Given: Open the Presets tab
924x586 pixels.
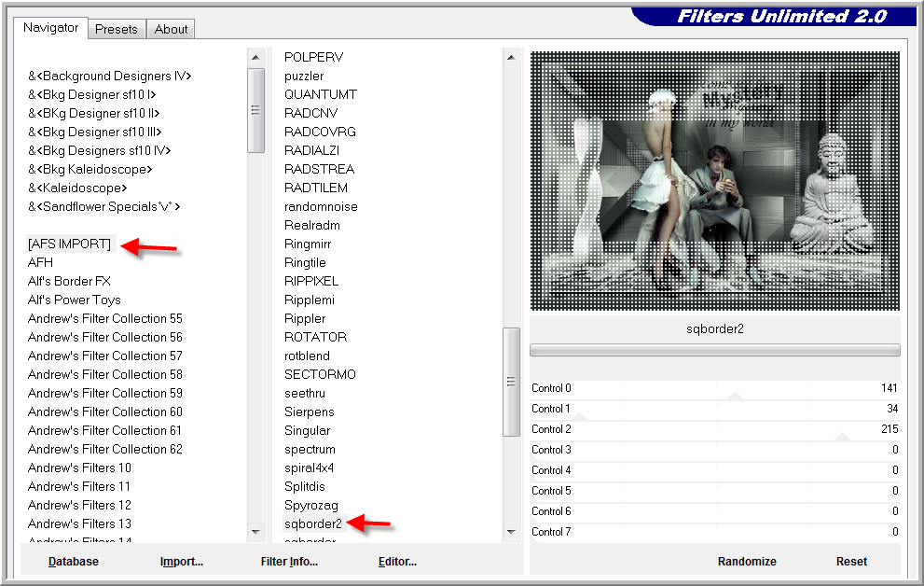Looking at the screenshot, I should point(117,30).
